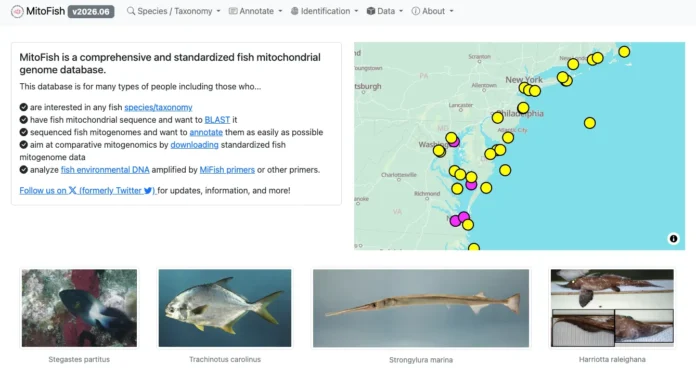Screen dimensions: 696x376
Task: Expand the About dropdown caret
Action: pyautogui.click(x=451, y=12)
